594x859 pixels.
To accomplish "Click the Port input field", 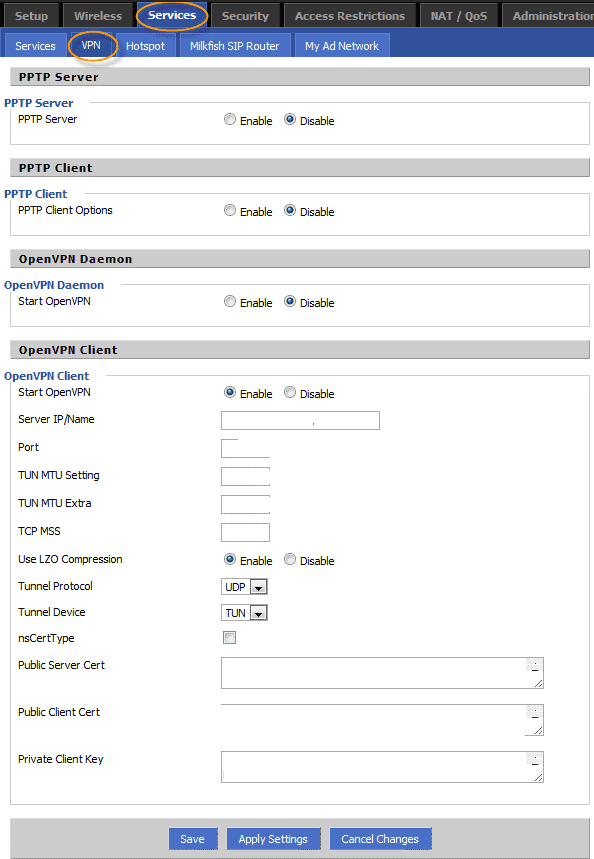I will [245, 448].
